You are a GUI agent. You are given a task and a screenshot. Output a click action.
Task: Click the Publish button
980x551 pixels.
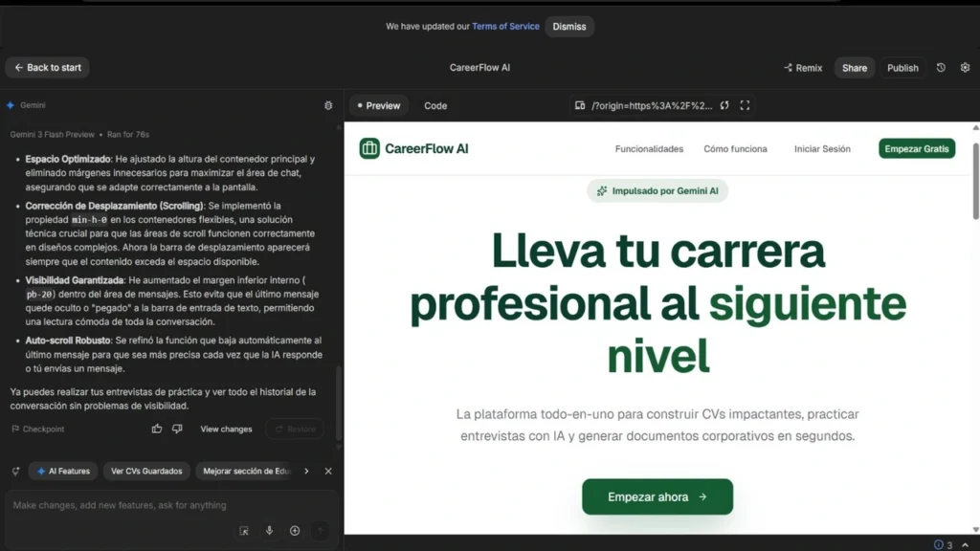coord(902,68)
